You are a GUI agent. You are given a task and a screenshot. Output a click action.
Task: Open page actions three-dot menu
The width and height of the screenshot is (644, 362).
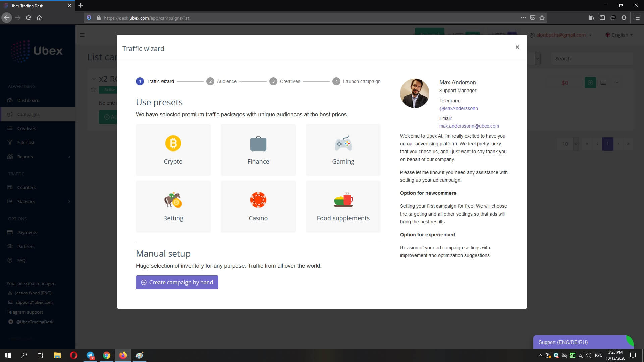(523, 18)
